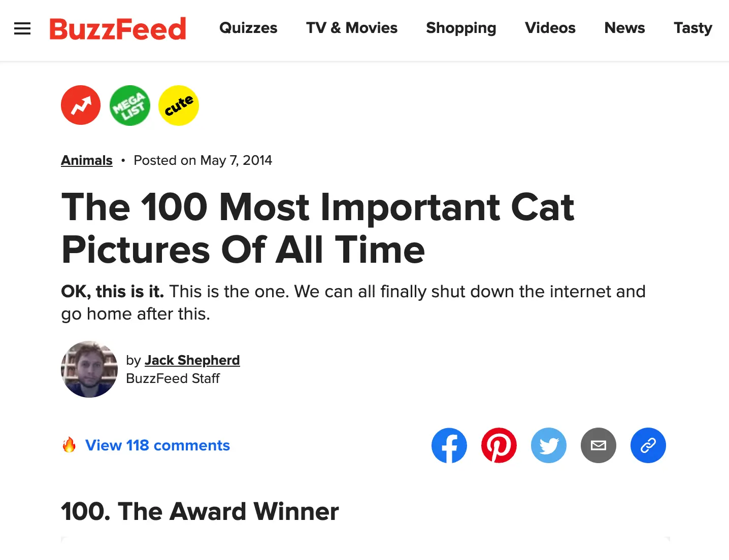This screenshot has width=729, height=560.
Task: Go to the News section
Action: [x=624, y=28]
